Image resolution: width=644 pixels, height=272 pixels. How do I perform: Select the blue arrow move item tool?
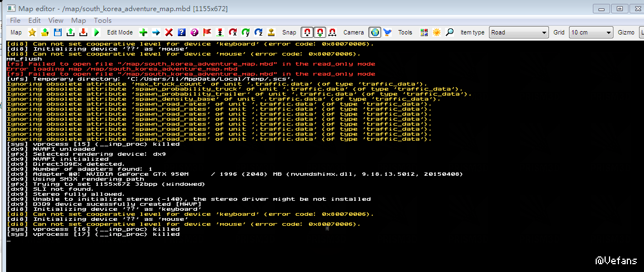(156, 32)
